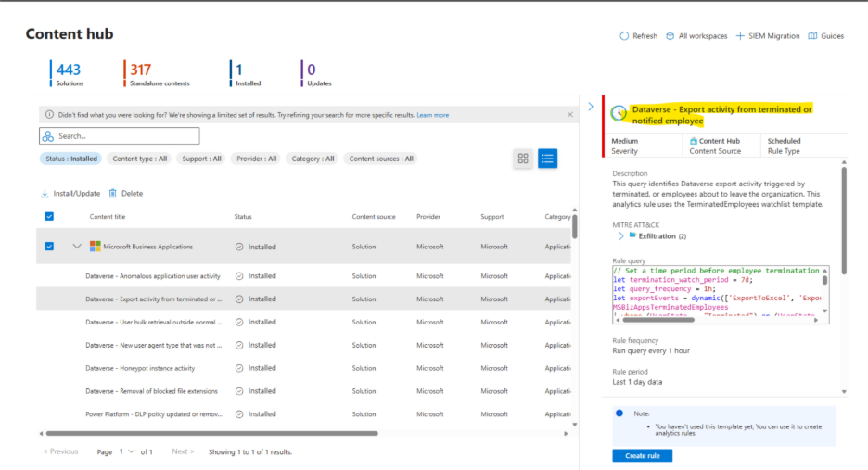Viewport: 868px width, 470px height.
Task: Open the Status : Installed filter
Action: tap(70, 159)
